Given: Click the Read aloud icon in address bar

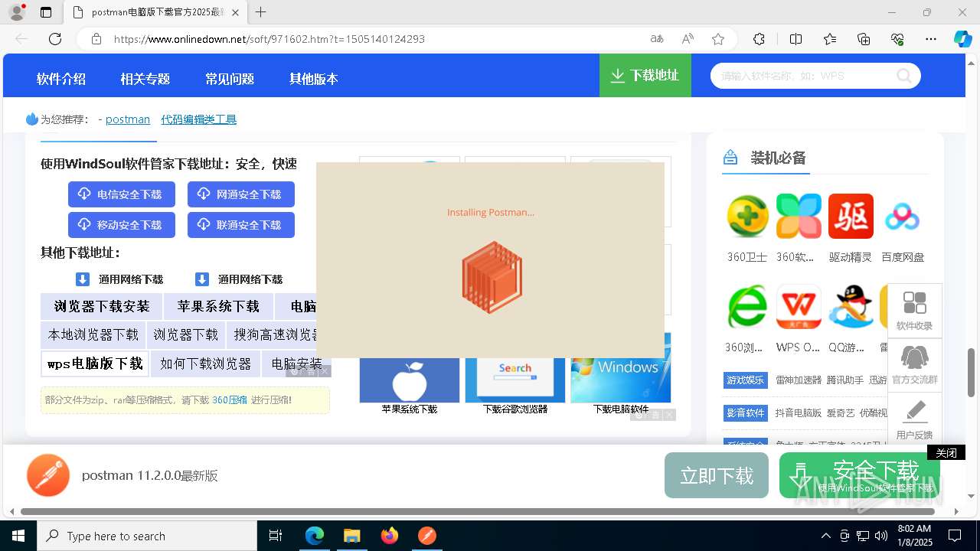Looking at the screenshot, I should click(x=688, y=39).
